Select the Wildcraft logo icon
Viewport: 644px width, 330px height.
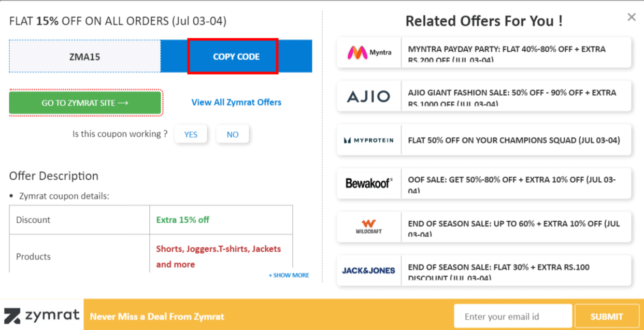tap(368, 227)
